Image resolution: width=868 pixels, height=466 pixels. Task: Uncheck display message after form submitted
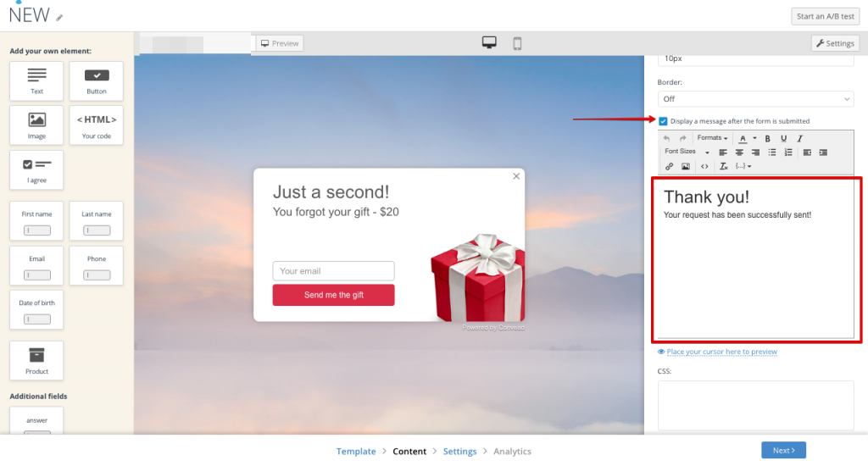click(663, 121)
